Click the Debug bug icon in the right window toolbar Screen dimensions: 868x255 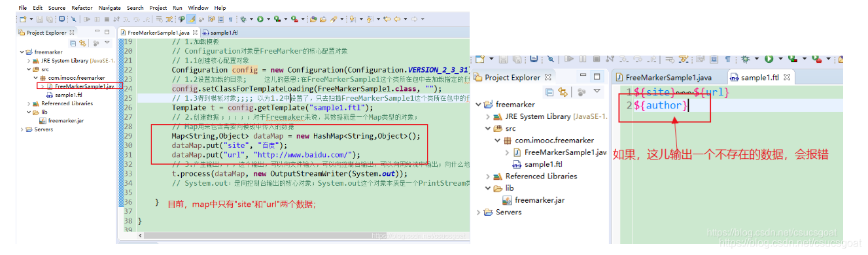(745, 59)
